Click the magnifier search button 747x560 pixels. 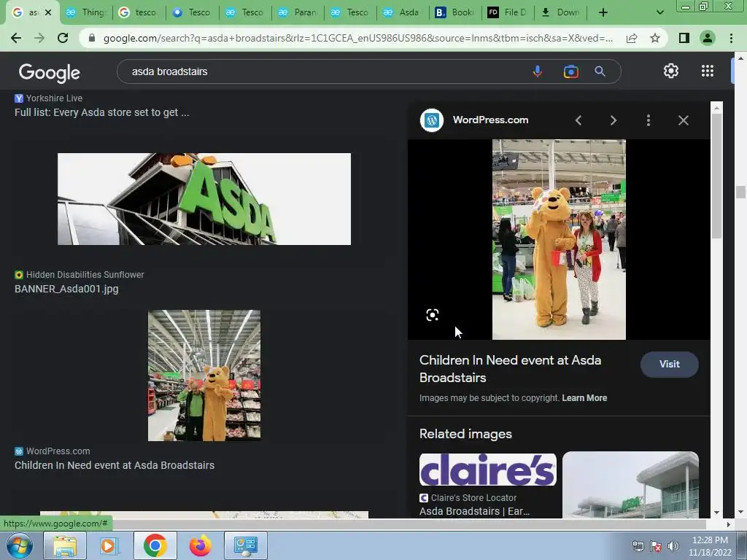600,71
